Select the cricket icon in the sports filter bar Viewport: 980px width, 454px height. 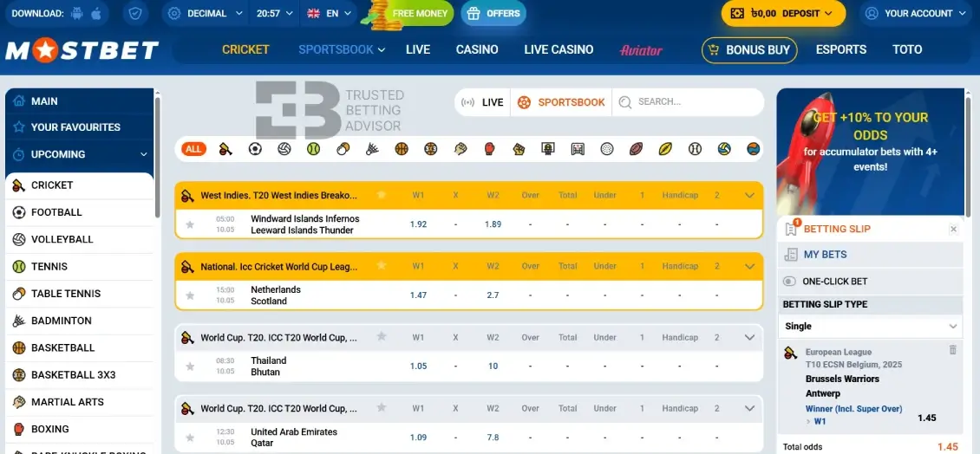click(x=225, y=149)
